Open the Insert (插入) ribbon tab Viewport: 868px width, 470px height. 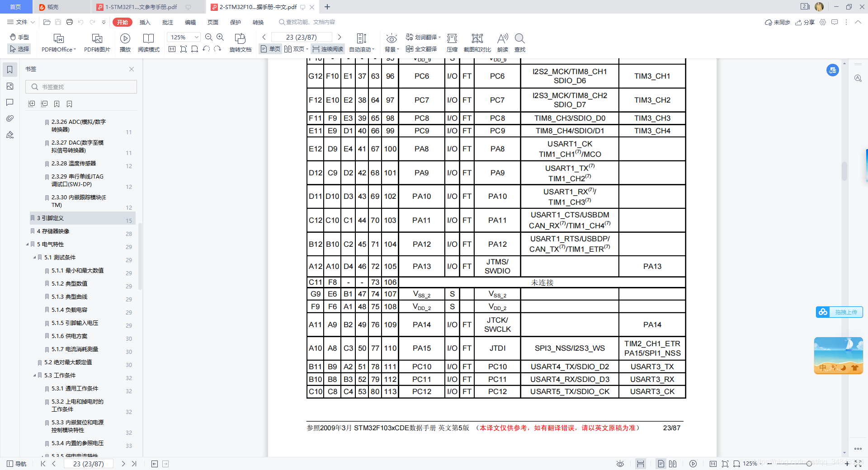pos(145,22)
